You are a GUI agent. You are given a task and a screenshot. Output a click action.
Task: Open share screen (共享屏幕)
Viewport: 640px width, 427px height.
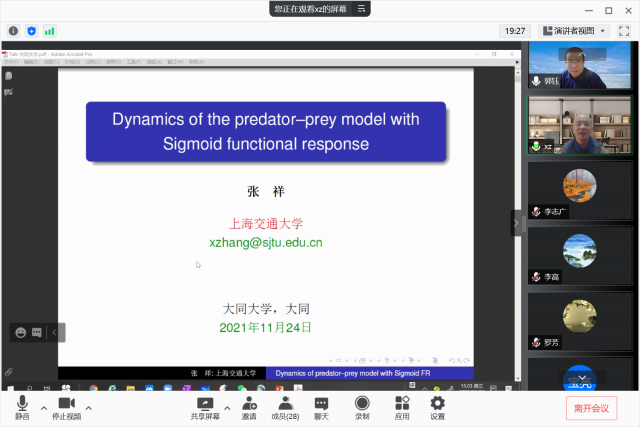[x=205, y=407]
